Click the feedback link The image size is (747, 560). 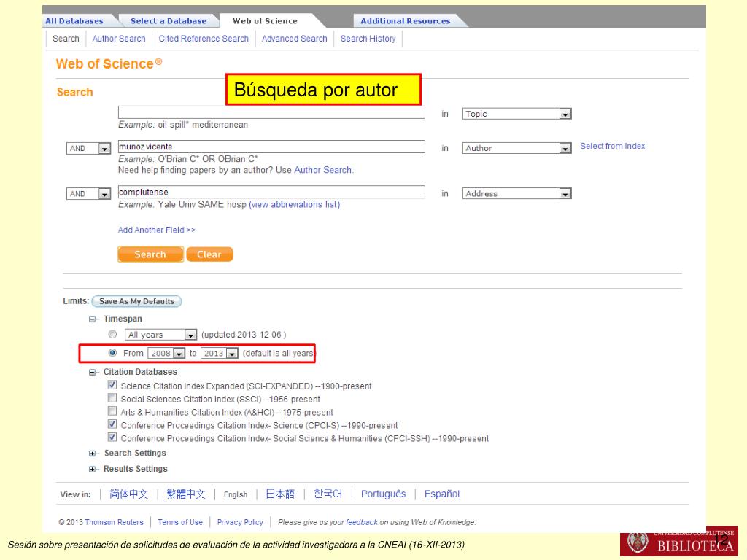[362, 522]
